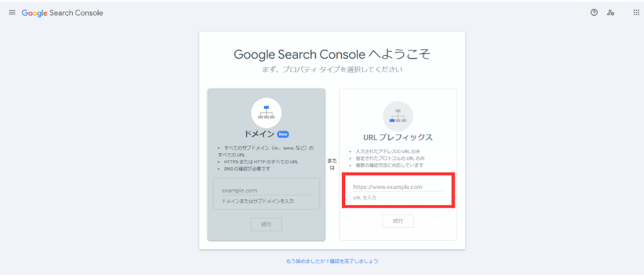Click the New badge beside ドメイン
Screen dimensions: 644x276
(x=283, y=134)
